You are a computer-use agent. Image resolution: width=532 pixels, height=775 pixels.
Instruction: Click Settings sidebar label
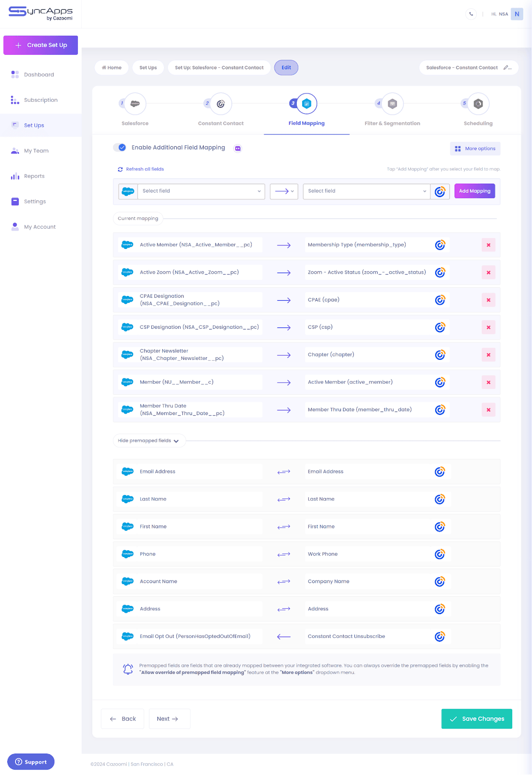coord(35,201)
